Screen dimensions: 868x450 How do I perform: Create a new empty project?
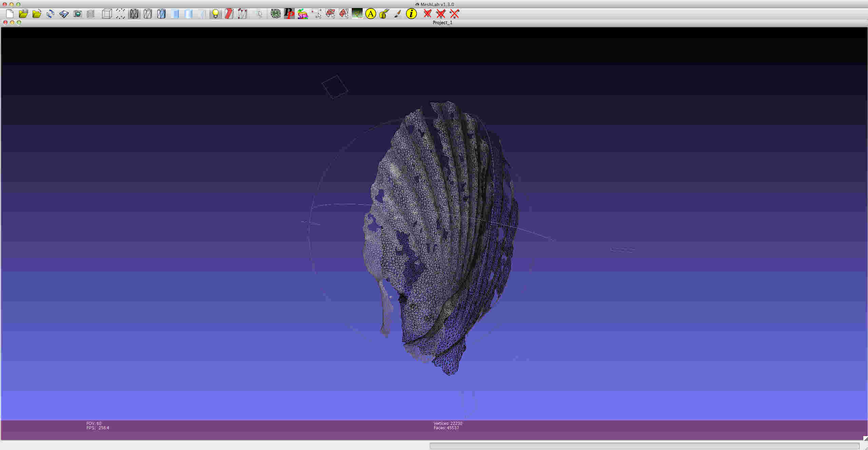click(9, 14)
